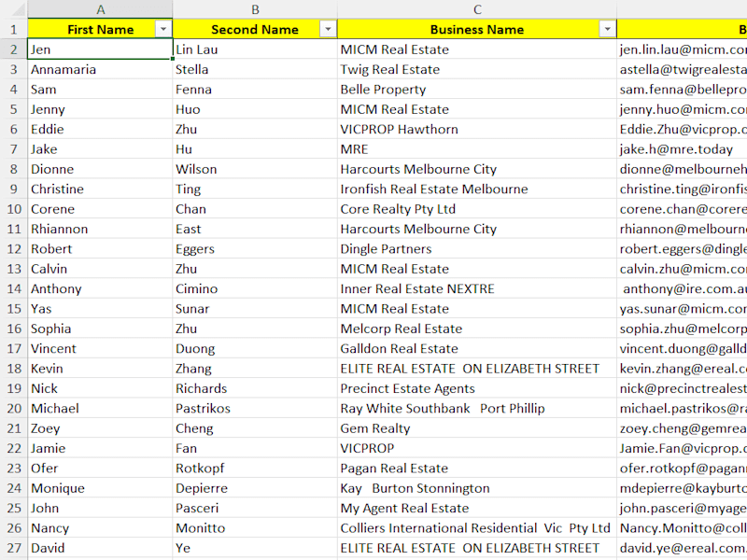Screen dimensions: 747x560
Task: Select the cell containing Annamaria
Action: click(x=100, y=69)
